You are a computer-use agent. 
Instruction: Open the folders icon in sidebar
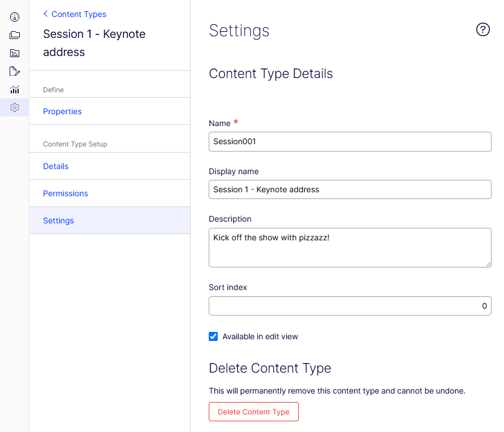click(15, 35)
